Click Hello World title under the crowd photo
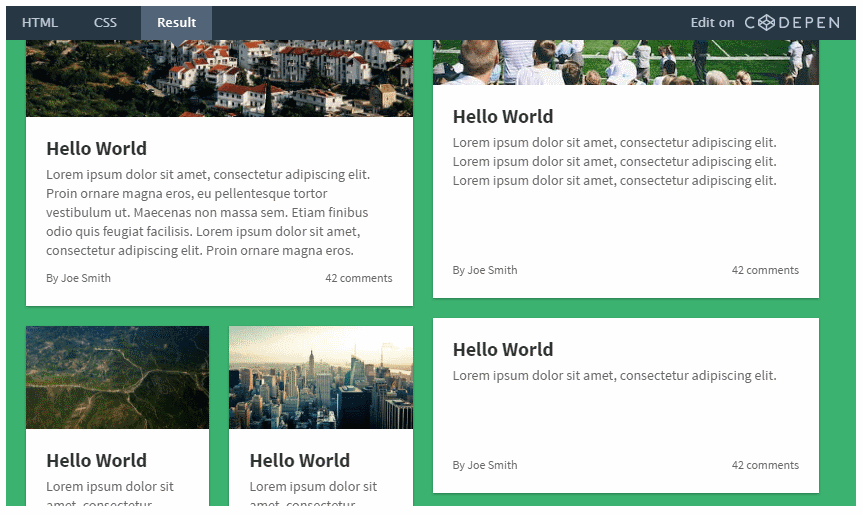The image size is (863, 515). (x=503, y=117)
